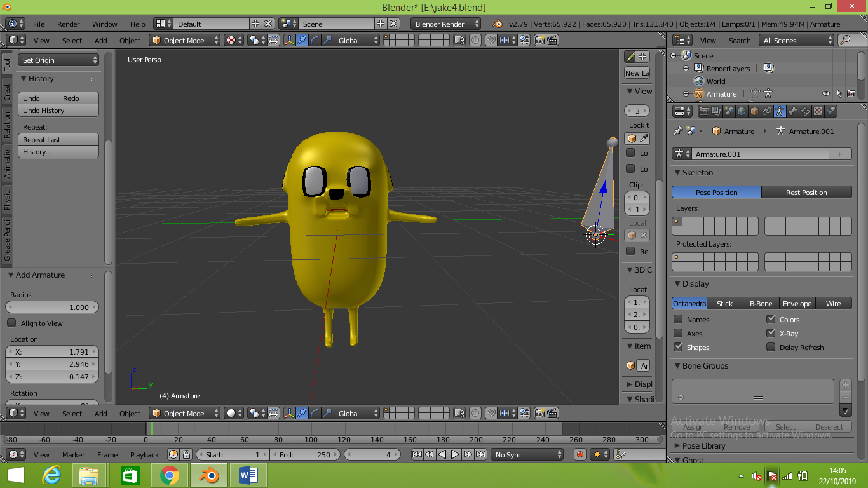Check Align to View option
The image size is (868, 488).
coord(11,323)
